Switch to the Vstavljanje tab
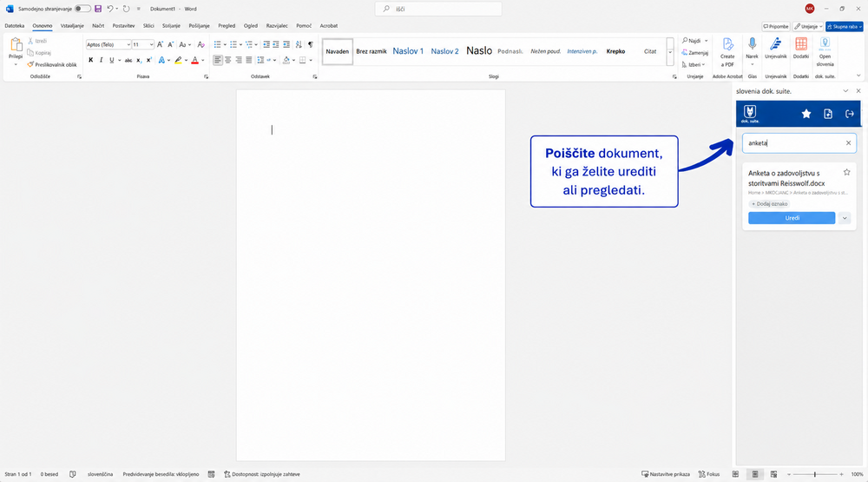Image resolution: width=868 pixels, height=482 pixels. pyautogui.click(x=72, y=26)
